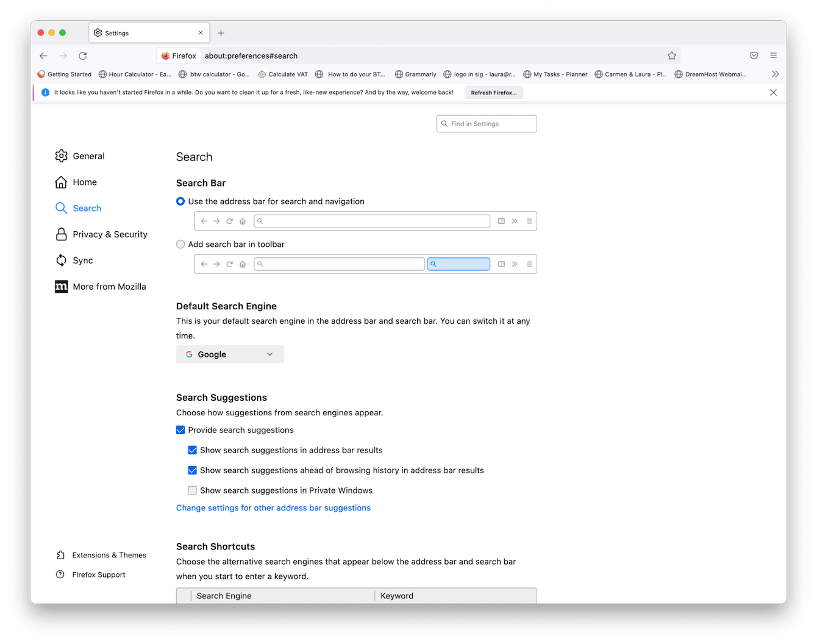Open the Pocket save icon in toolbar
Viewport: 817px width, 644px height.
754,55
